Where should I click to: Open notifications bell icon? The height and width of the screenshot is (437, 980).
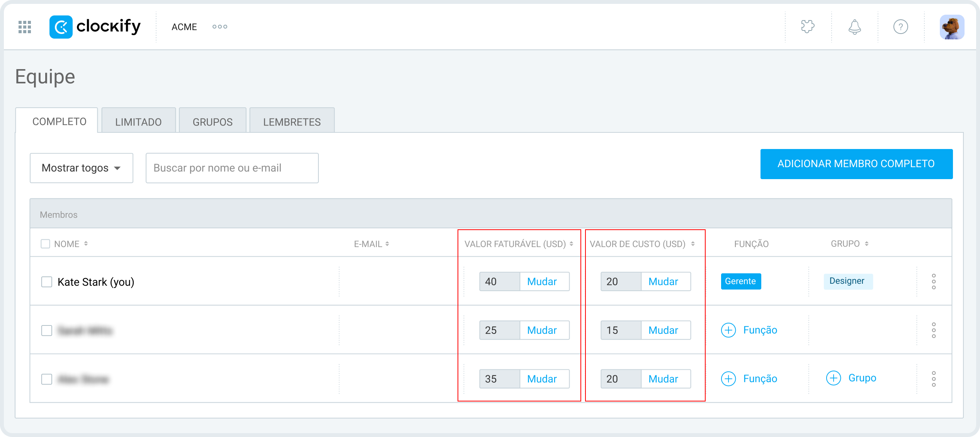point(854,27)
